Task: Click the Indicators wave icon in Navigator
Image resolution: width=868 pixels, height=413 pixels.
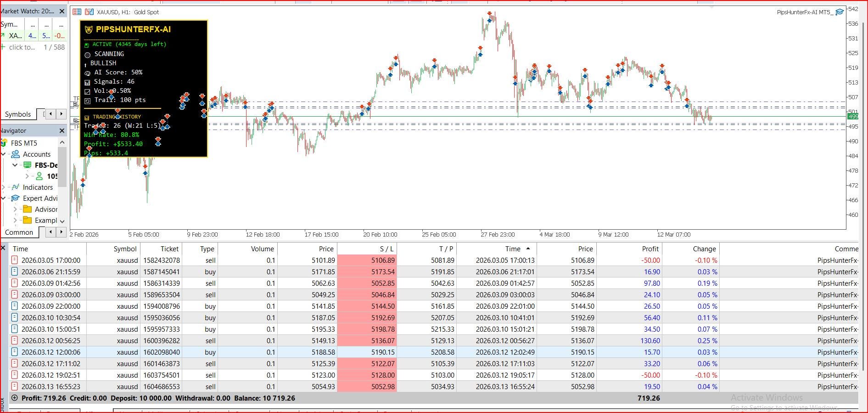Action: tap(16, 187)
